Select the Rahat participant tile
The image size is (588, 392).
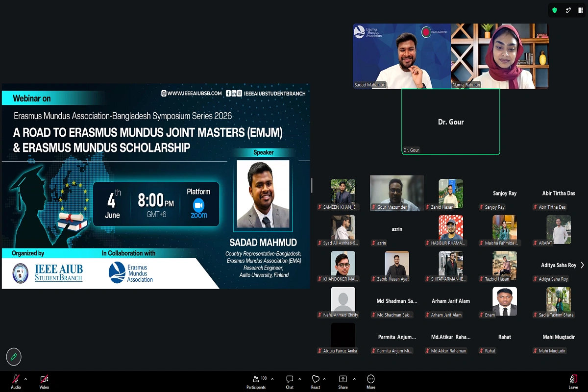tap(505, 338)
